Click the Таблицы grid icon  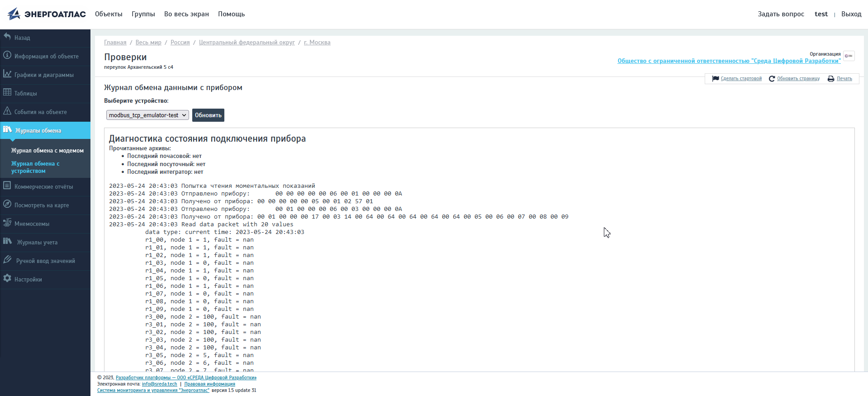pos(7,92)
